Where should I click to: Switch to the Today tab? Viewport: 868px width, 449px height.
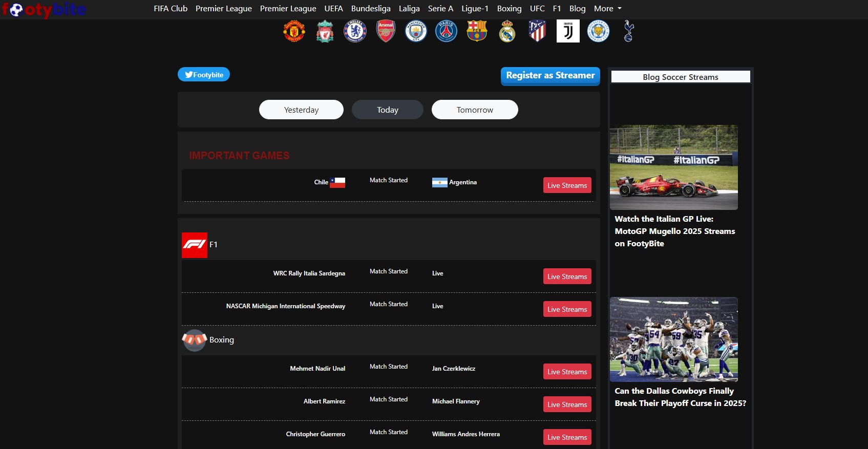(388, 110)
